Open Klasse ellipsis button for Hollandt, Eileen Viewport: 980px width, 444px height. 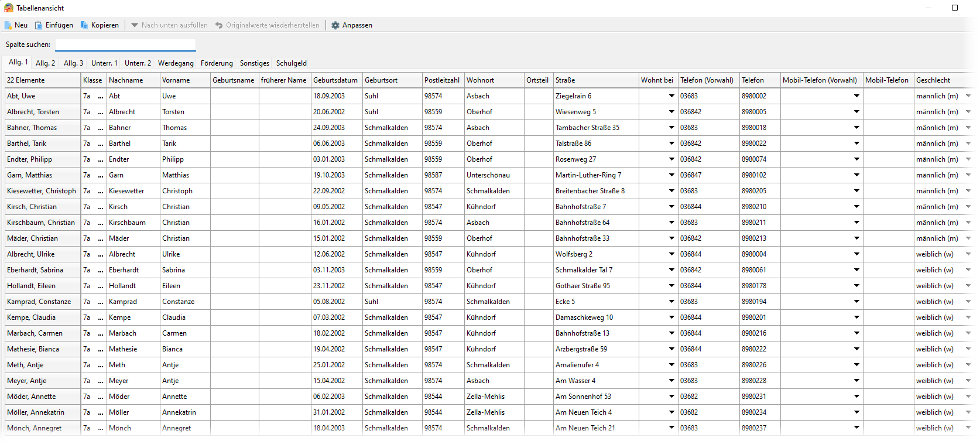point(101,286)
